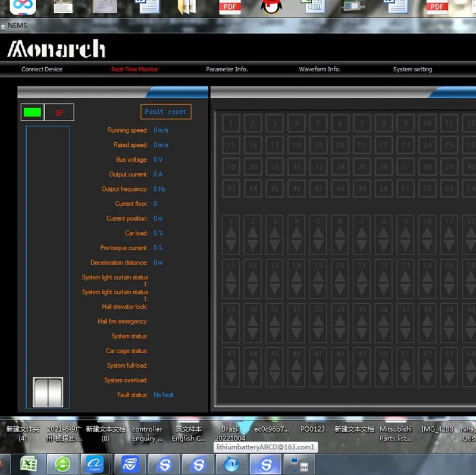Select up hall arrow for floor 23

[405, 276]
